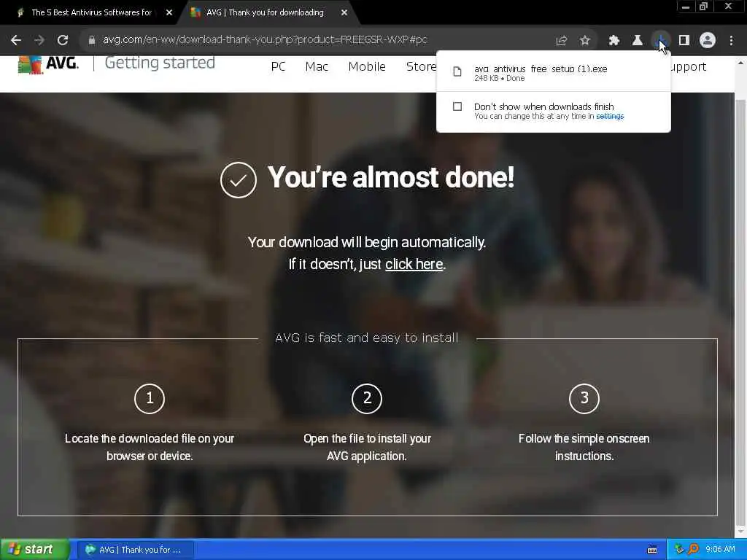Click step 3 circle 'Follow the simple onscreen'

click(584, 399)
